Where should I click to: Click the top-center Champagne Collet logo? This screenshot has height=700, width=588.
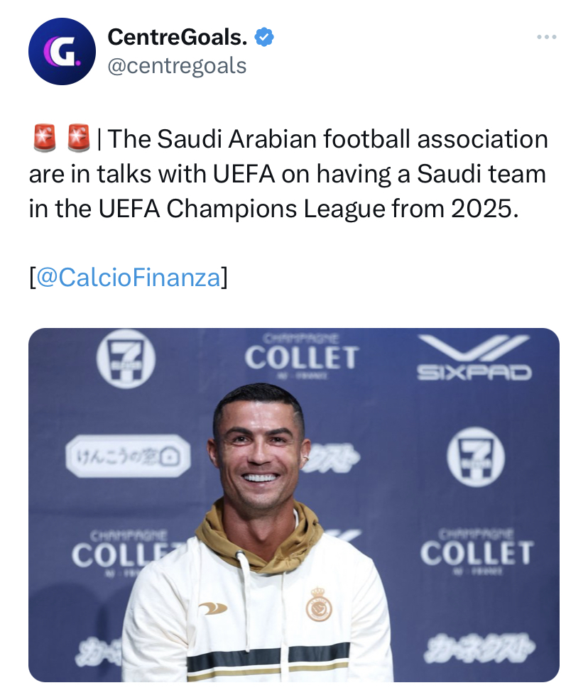coord(302,356)
